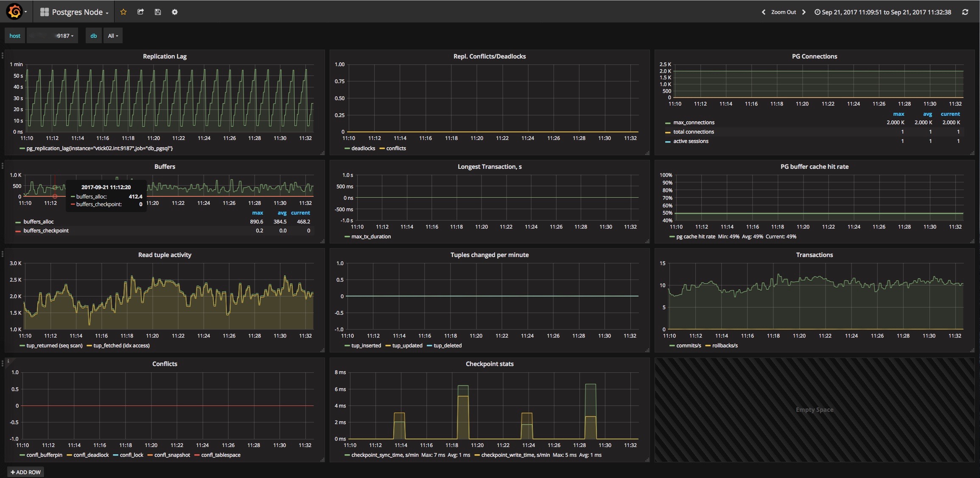Shift time range back with left chevron
The image size is (980, 478).
pos(764,12)
